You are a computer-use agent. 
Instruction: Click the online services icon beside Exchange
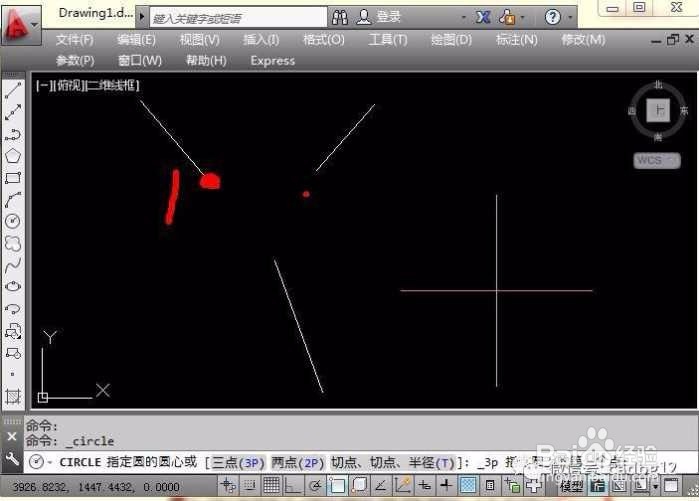click(507, 17)
